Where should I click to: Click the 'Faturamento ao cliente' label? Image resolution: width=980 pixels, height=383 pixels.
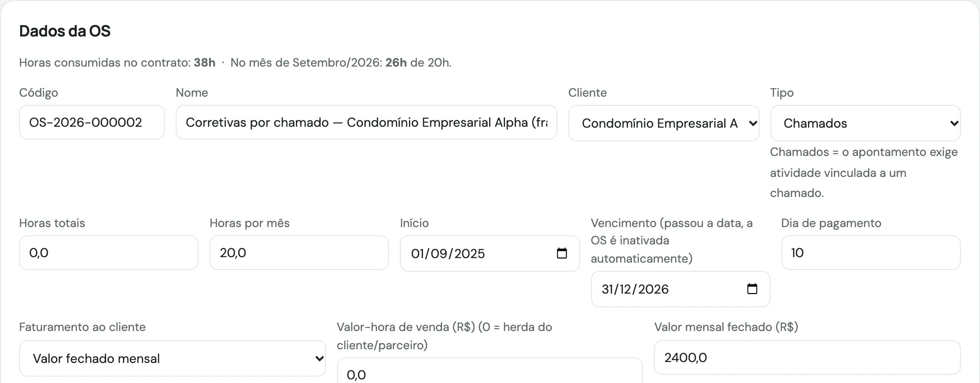point(82,327)
